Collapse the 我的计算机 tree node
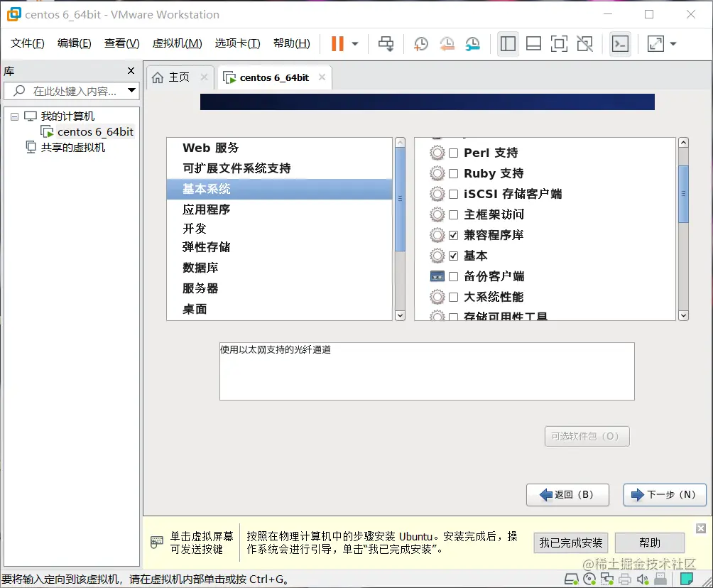Viewport: 713px width, 588px height. tap(14, 117)
